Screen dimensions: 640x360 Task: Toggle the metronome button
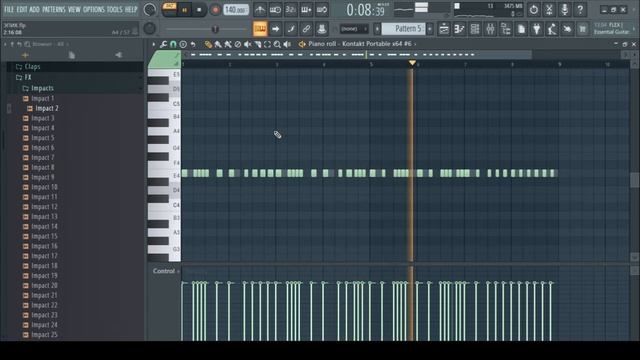pos(260,9)
